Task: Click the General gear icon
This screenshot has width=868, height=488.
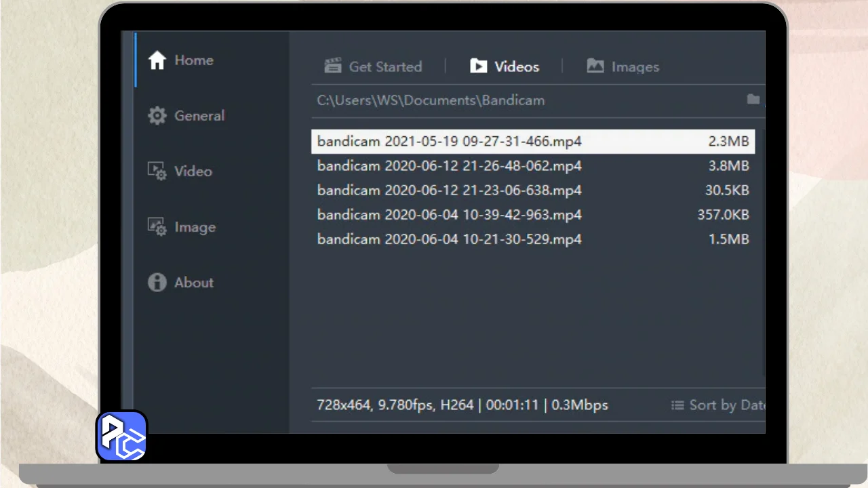Action: coord(157,116)
